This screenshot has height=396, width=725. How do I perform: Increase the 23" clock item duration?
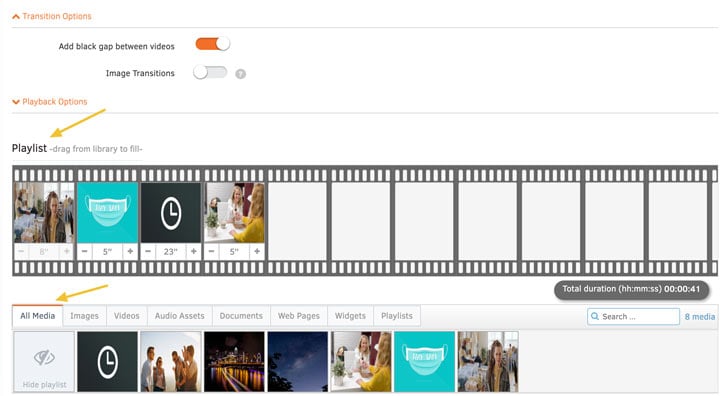pos(194,251)
